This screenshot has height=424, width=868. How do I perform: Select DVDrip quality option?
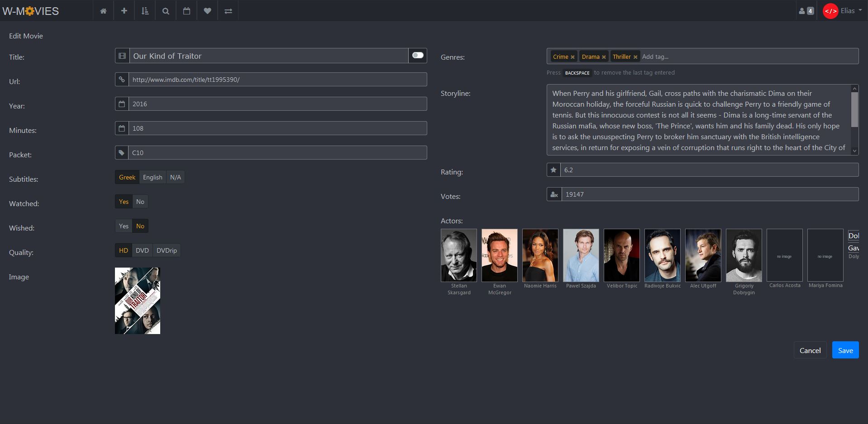(167, 250)
